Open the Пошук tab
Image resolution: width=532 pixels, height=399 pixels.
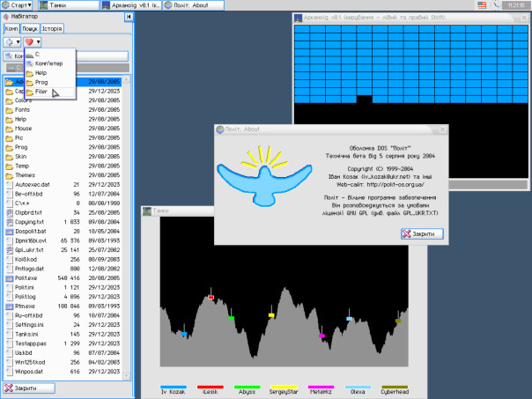[x=30, y=28]
